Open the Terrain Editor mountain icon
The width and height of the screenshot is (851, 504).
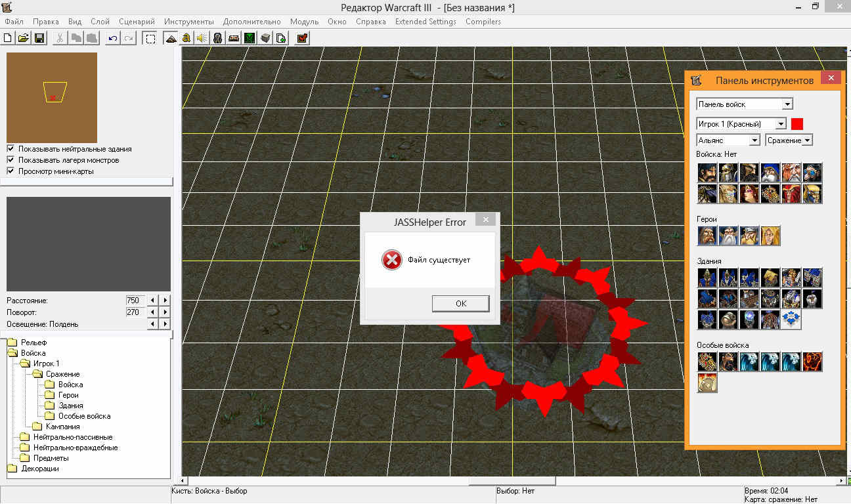170,38
